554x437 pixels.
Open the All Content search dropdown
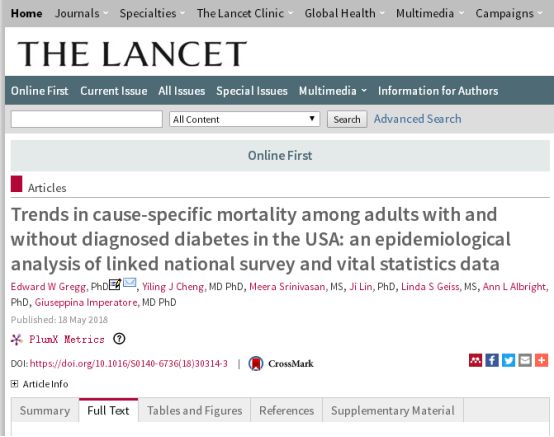click(244, 119)
